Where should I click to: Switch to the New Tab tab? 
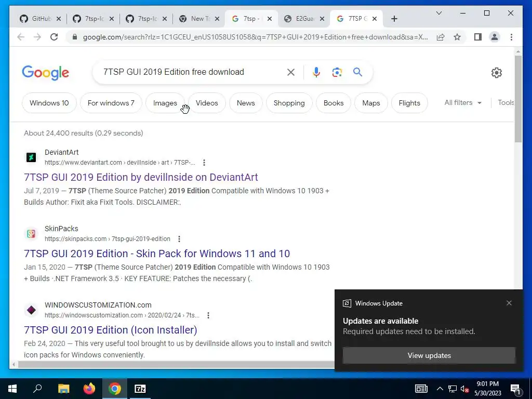(x=199, y=19)
